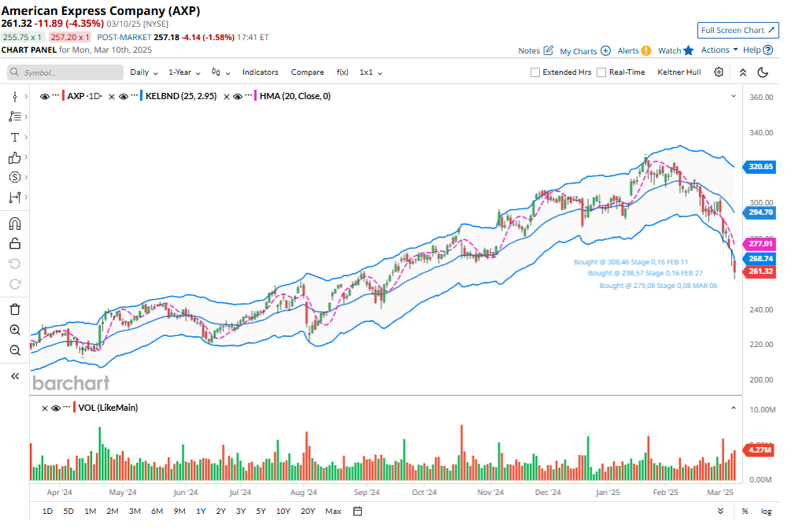Select the 6M time range
Image resolution: width=795 pixels, height=532 pixels.
pyautogui.click(x=157, y=512)
